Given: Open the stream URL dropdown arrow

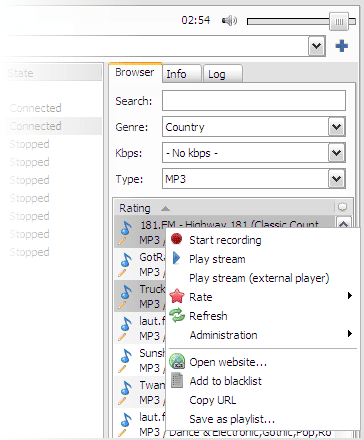Looking at the screenshot, I should pos(316,46).
